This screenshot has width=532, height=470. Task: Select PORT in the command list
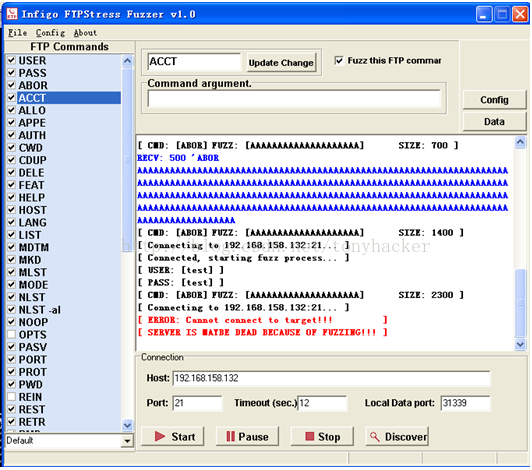[x=32, y=360]
